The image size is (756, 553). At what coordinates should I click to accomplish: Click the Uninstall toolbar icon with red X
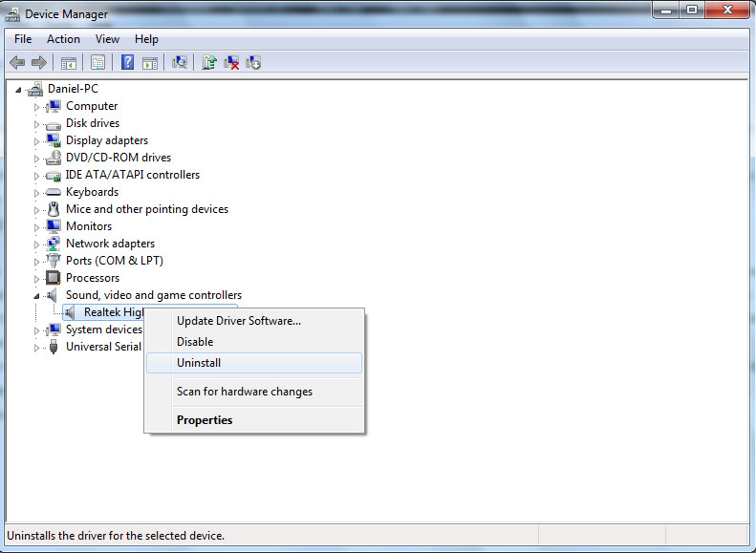coord(231,62)
